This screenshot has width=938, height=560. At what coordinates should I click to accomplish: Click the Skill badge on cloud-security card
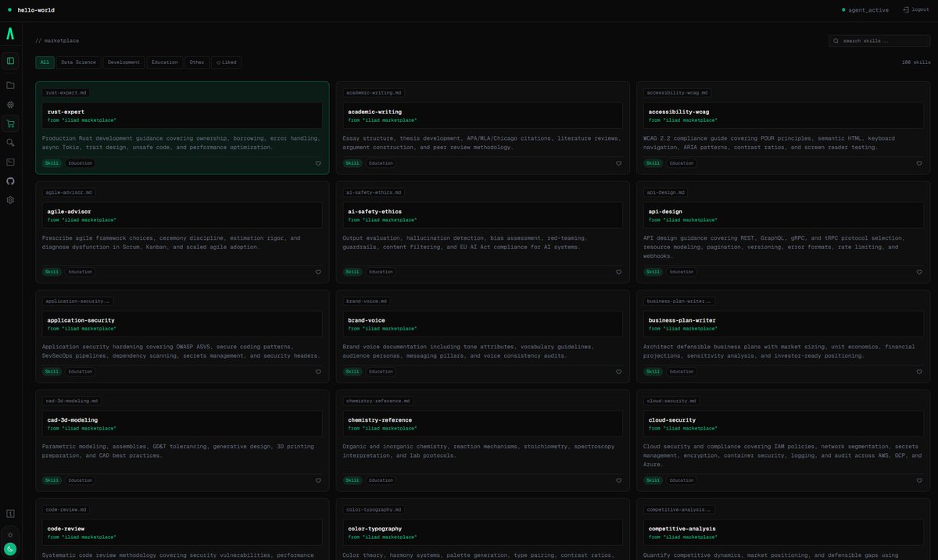pyautogui.click(x=653, y=480)
